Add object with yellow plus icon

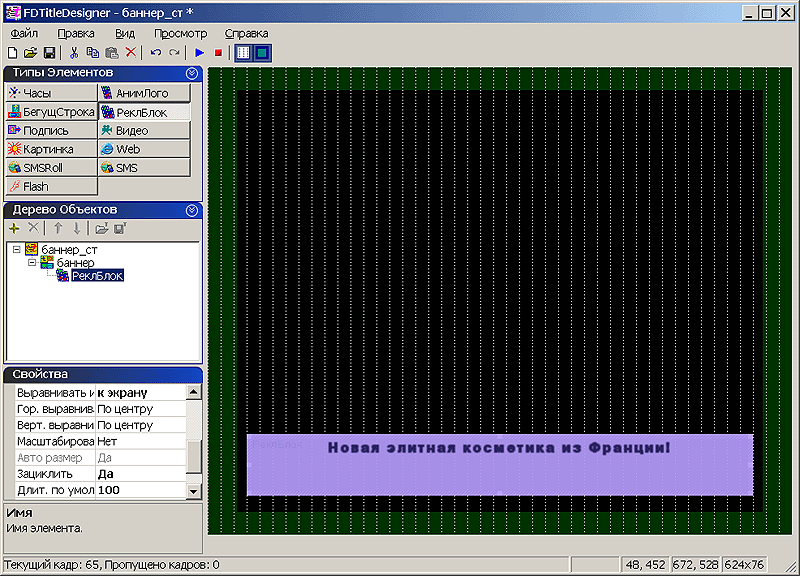coord(14,228)
